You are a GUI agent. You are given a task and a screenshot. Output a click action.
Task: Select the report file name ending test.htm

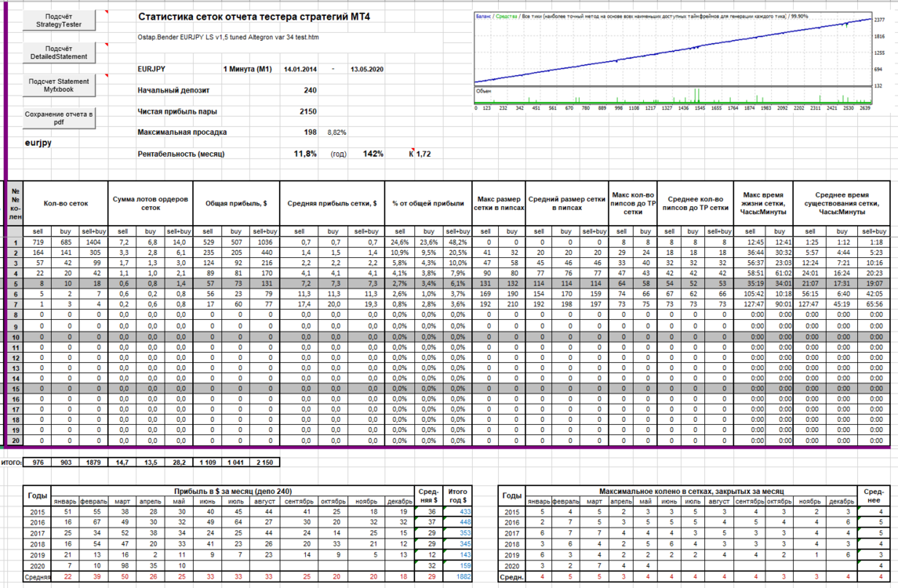point(228,37)
